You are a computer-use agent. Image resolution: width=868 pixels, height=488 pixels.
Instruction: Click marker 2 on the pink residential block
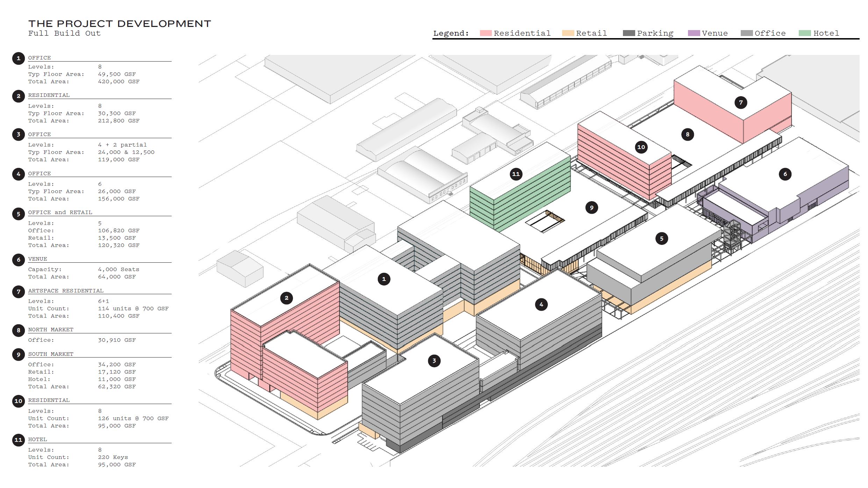(286, 298)
